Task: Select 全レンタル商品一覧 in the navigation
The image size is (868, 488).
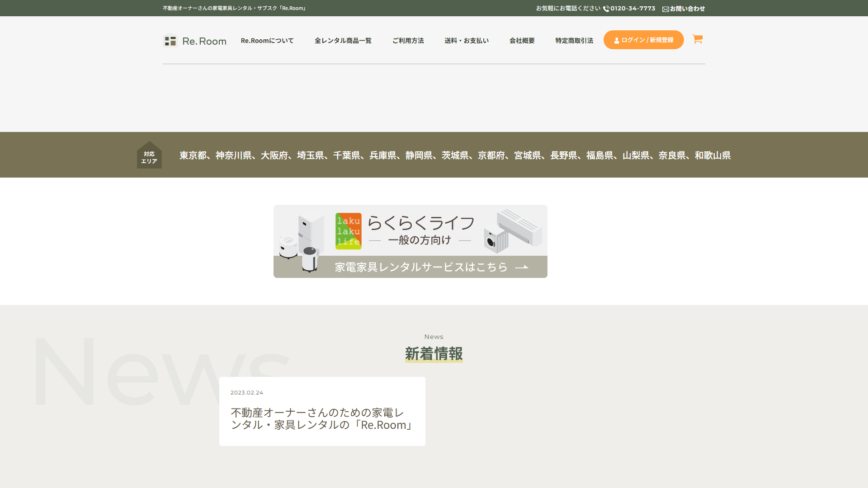Action: point(343,40)
